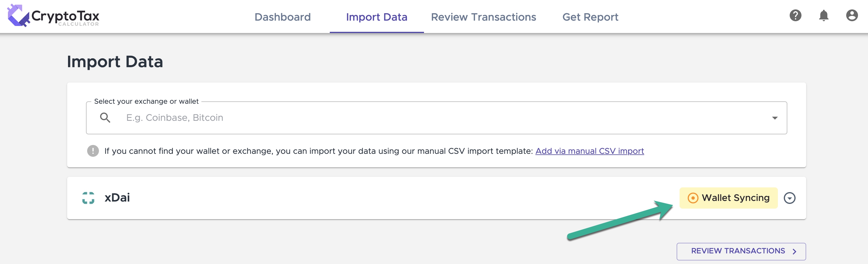Click the Import Data page heading

click(115, 62)
